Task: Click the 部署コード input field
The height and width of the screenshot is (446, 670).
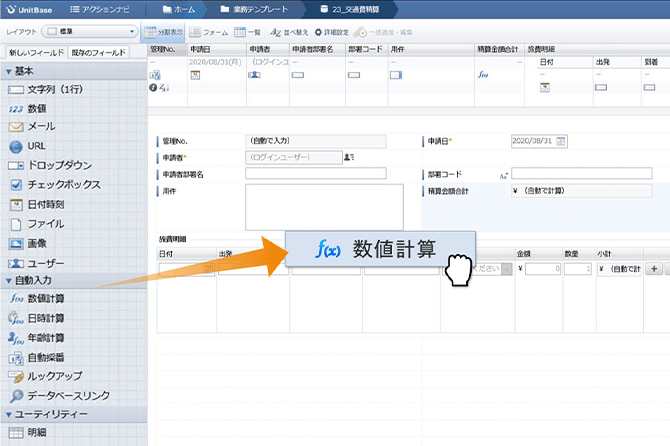Action: pyautogui.click(x=582, y=173)
